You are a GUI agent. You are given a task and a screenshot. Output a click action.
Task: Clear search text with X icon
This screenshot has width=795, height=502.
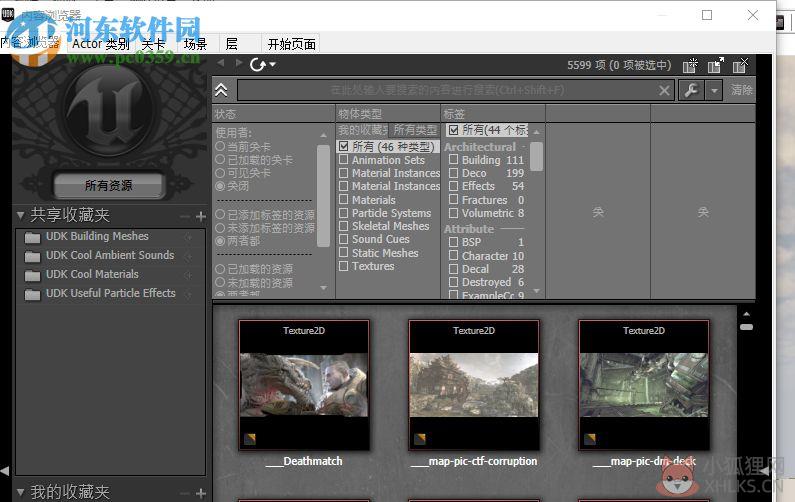coord(664,91)
